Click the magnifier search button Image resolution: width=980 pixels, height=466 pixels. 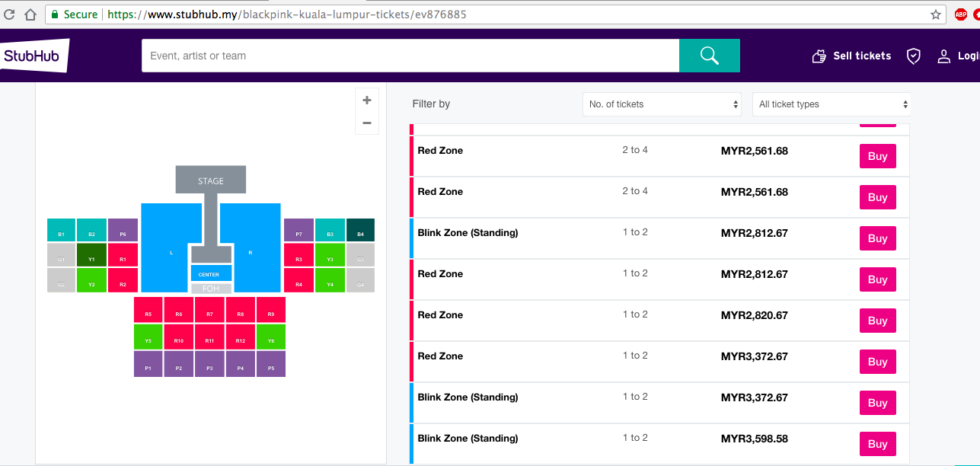709,56
